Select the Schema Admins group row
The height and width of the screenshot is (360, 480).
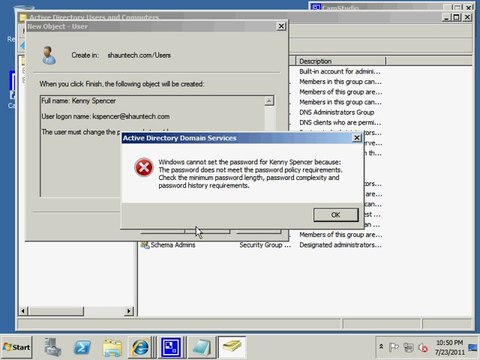pyautogui.click(x=262, y=245)
